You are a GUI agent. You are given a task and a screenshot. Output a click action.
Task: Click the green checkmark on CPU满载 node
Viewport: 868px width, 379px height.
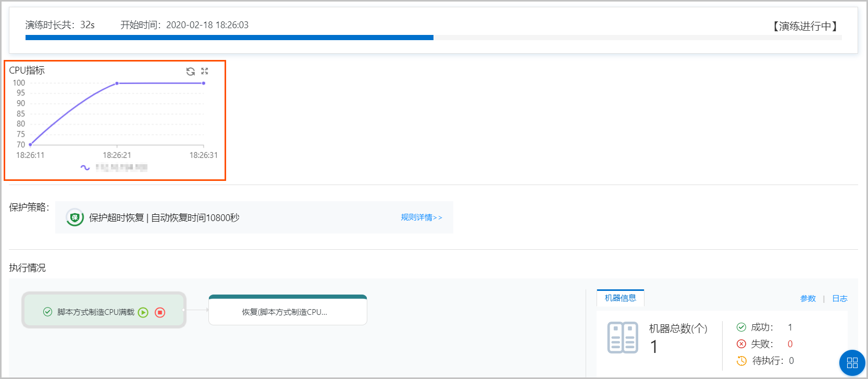(x=47, y=312)
